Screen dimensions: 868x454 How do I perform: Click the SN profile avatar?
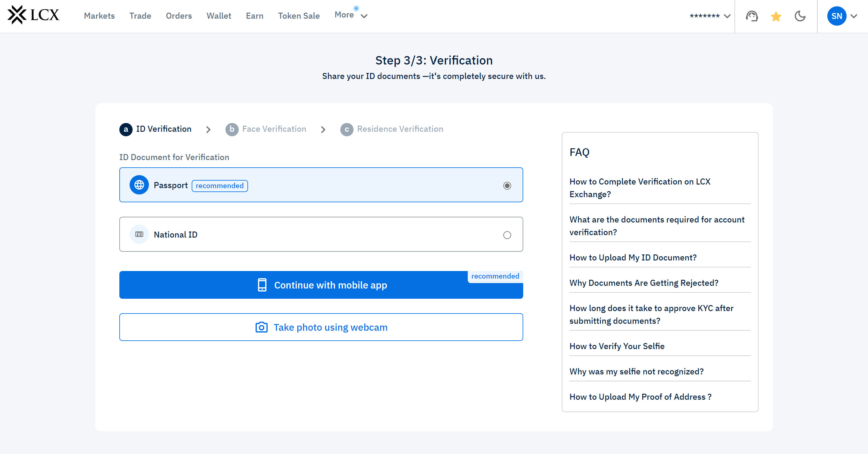836,16
